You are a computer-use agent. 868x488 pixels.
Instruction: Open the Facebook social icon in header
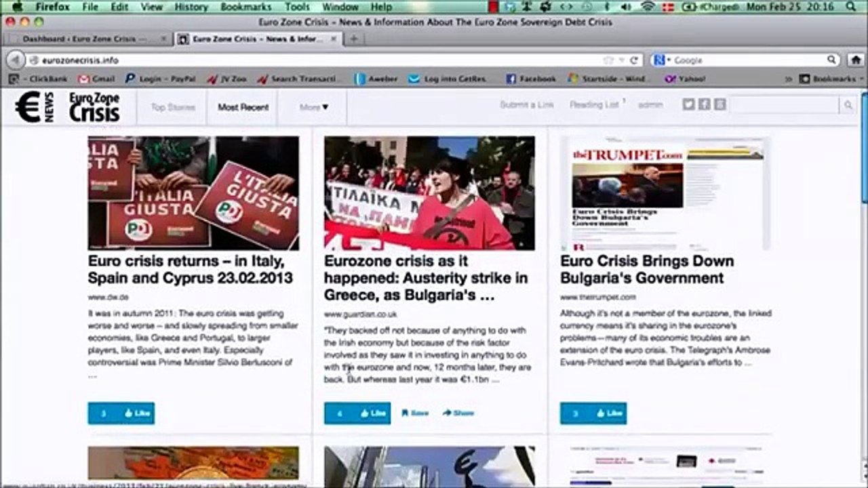[704, 104]
